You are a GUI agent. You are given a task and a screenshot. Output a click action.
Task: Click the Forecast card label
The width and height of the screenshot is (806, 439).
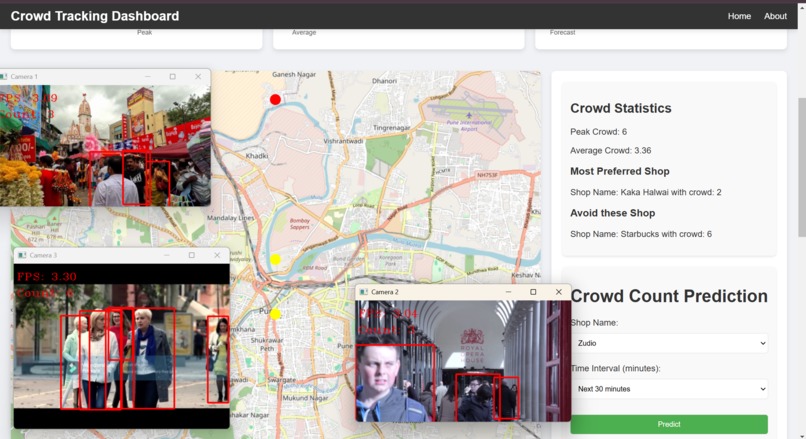[562, 32]
